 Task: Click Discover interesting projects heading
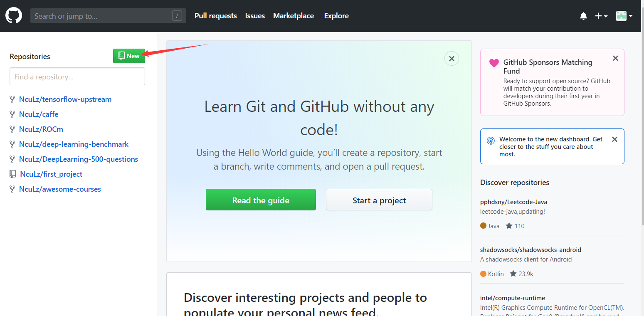pyautogui.click(x=305, y=305)
